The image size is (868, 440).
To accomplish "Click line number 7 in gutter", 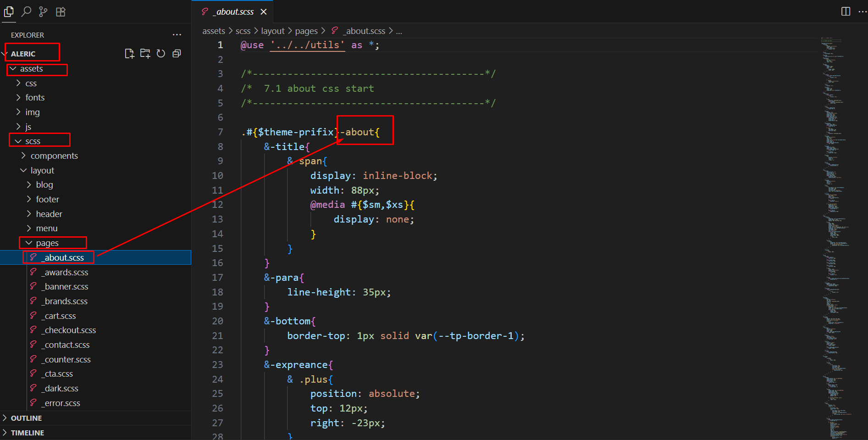I will 221,132.
